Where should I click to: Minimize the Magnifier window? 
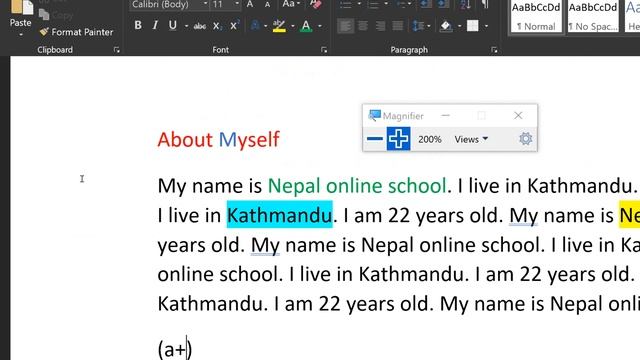pyautogui.click(x=445, y=116)
